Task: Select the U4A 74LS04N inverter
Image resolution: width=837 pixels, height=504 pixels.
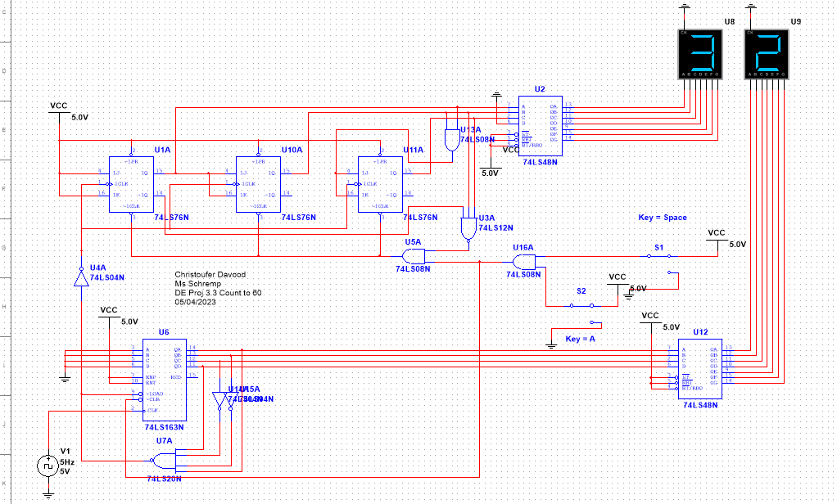Action: pyautogui.click(x=80, y=278)
